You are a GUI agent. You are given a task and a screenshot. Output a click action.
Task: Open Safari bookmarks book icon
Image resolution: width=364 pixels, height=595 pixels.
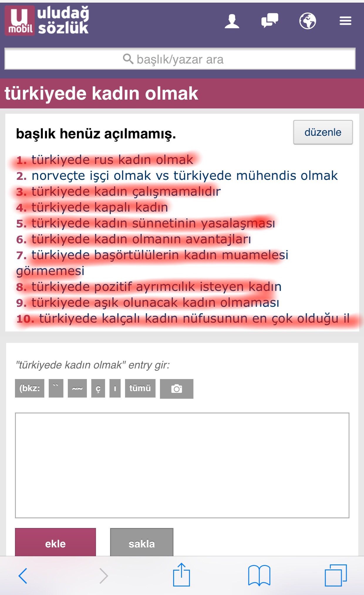[259, 575]
